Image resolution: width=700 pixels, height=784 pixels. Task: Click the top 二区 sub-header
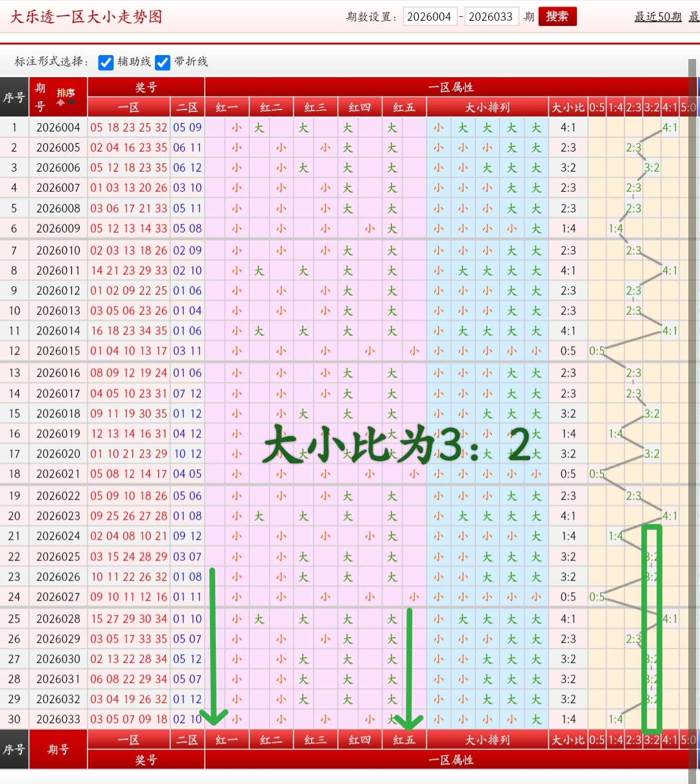(x=187, y=107)
